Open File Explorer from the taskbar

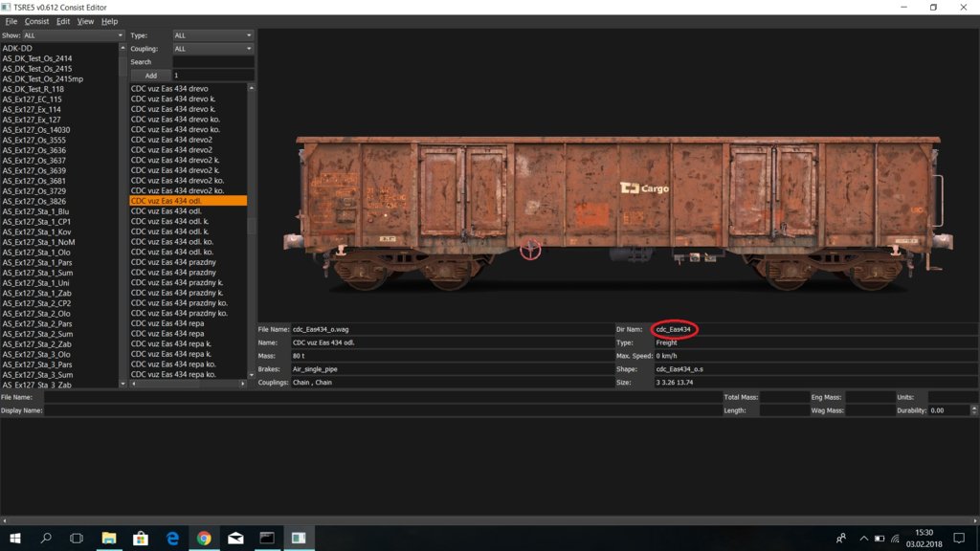click(108, 539)
